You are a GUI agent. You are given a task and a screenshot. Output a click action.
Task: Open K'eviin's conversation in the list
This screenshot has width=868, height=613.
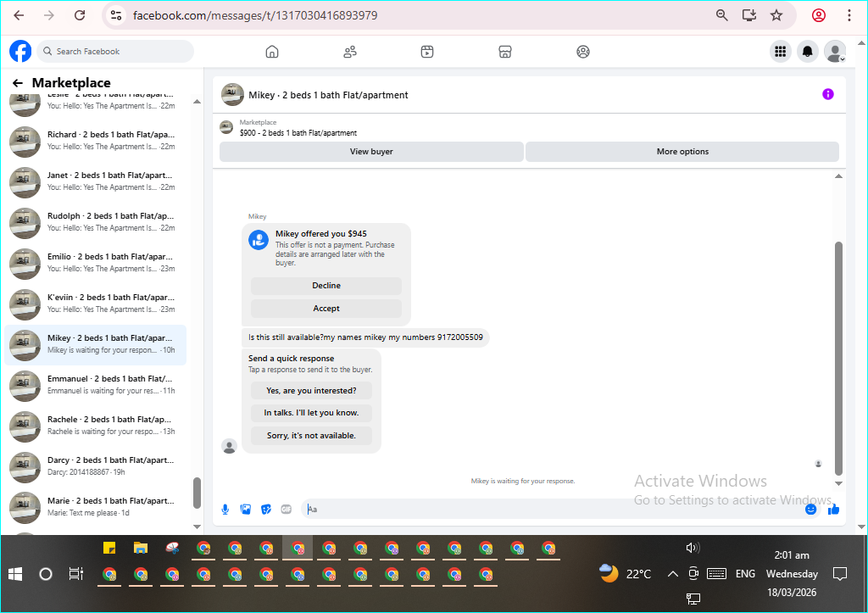pyautogui.click(x=95, y=304)
